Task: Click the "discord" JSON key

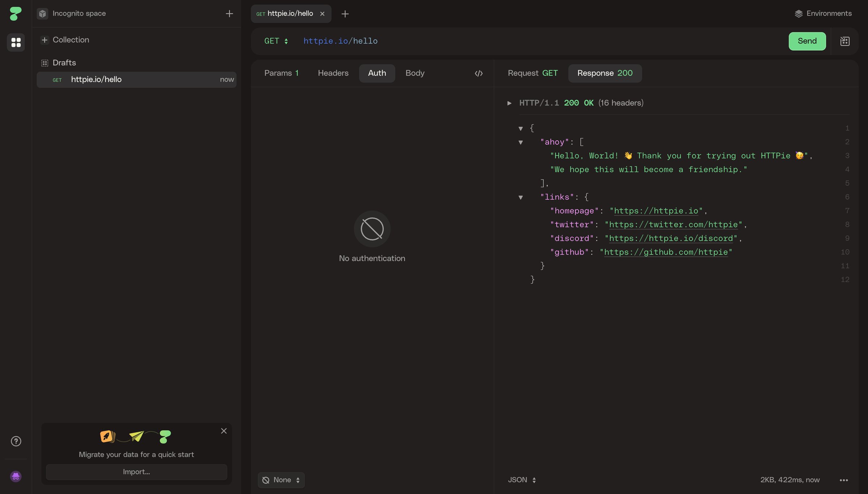Action: pyautogui.click(x=572, y=238)
